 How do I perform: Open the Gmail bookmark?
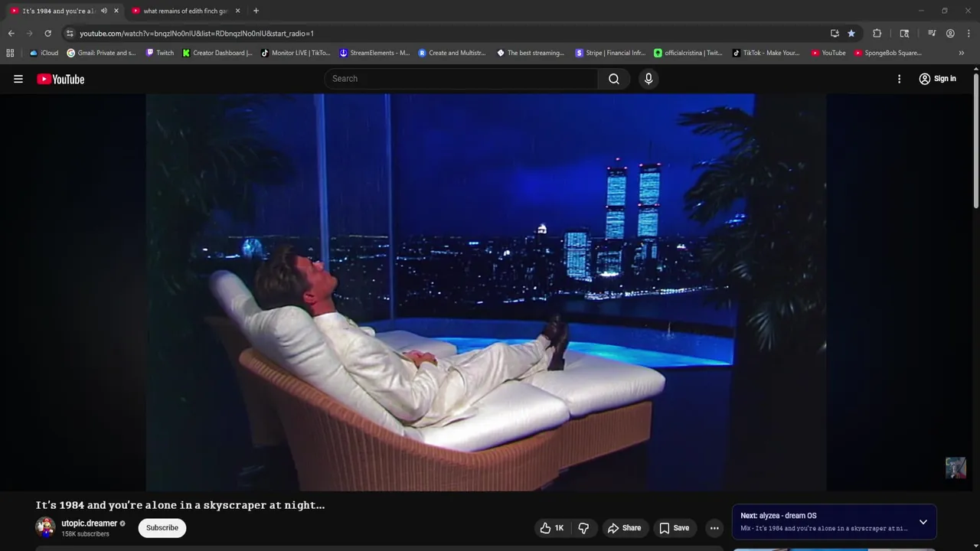tap(101, 53)
